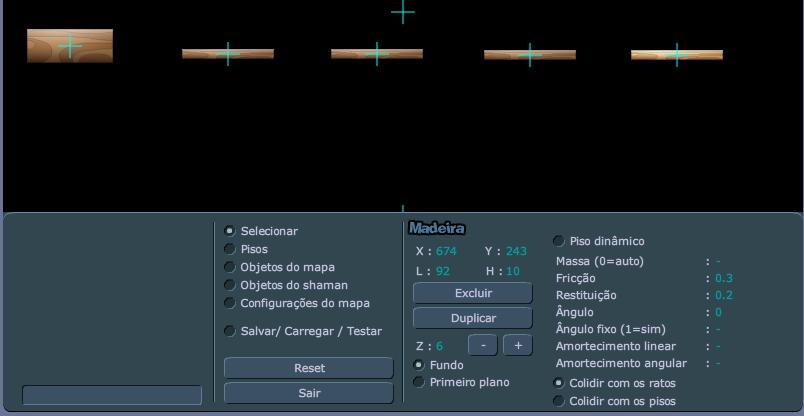Edit the Fricção value 0.3
Screen dimensions: 804x416
pos(724,279)
